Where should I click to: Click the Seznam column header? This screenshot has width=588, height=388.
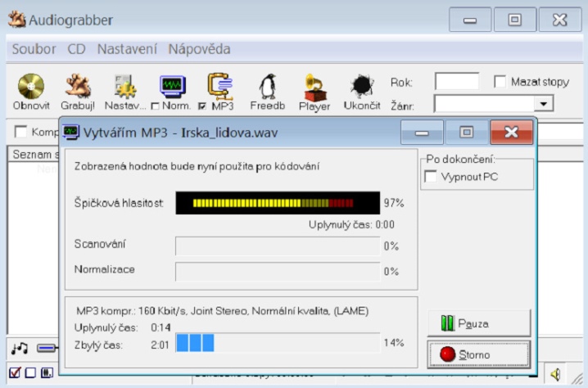[34, 154]
